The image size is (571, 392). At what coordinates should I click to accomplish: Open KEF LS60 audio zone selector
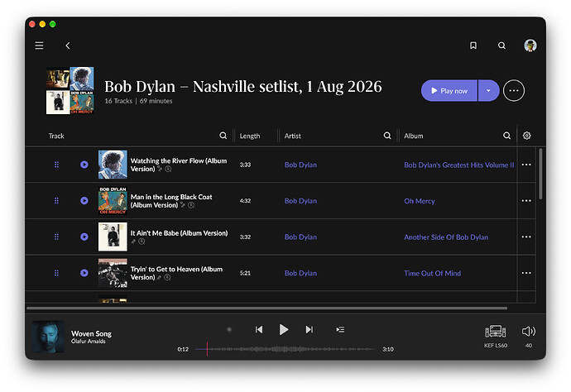[x=495, y=335]
